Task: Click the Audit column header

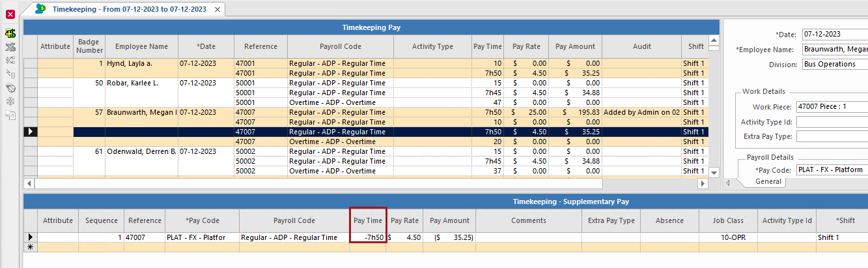Action: pos(641,46)
